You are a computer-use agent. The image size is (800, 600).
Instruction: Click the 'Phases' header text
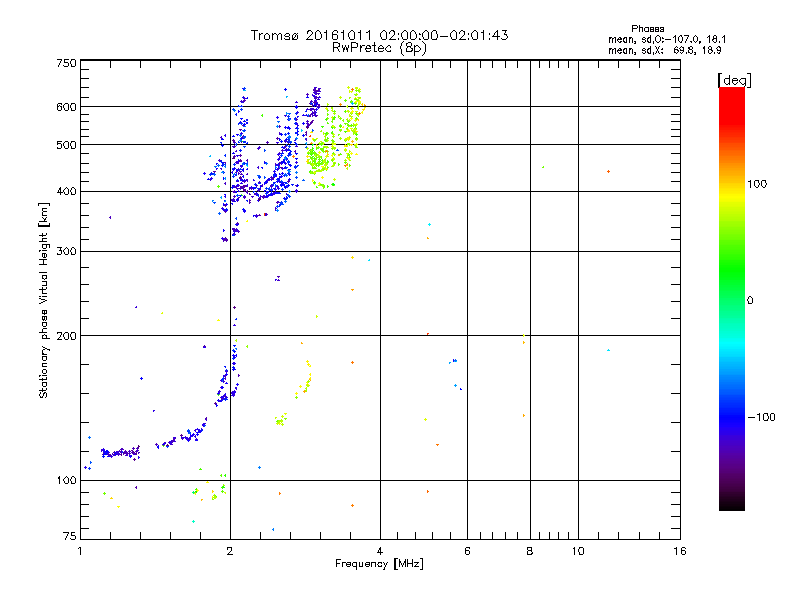click(647, 29)
